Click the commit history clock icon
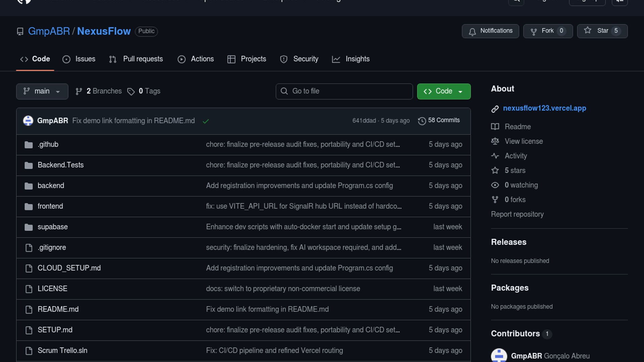 (422, 121)
